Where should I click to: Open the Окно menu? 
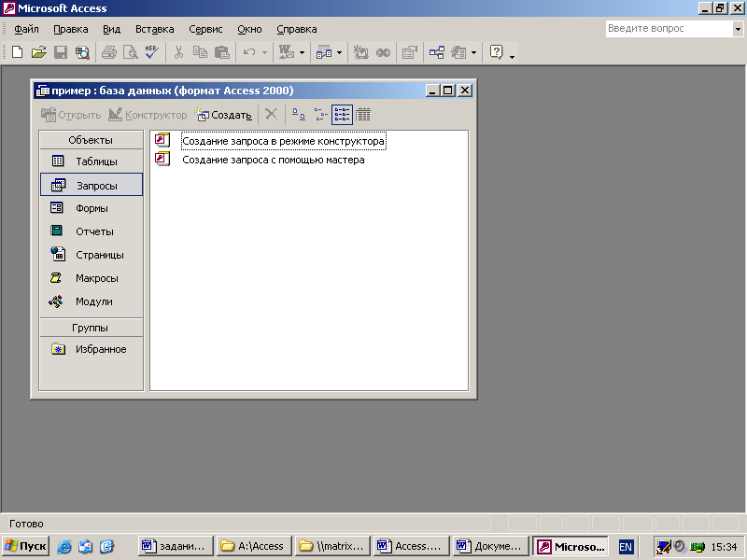pyautogui.click(x=249, y=29)
